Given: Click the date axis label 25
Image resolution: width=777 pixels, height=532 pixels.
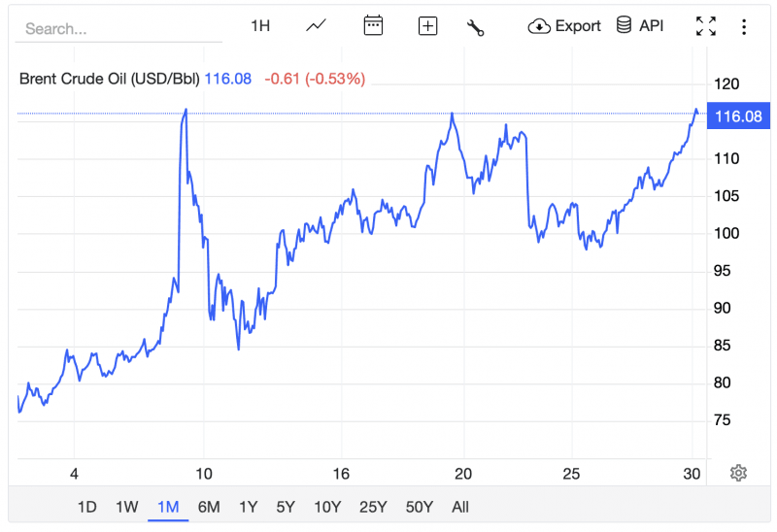Looking at the screenshot, I should pos(571,474).
